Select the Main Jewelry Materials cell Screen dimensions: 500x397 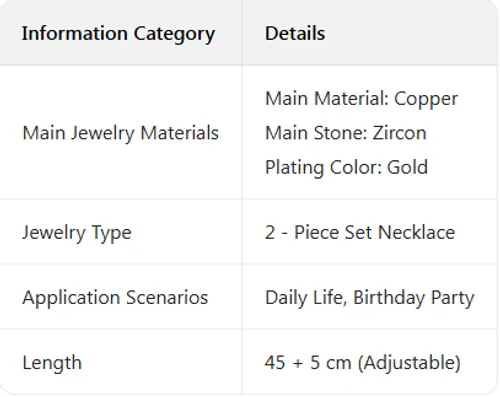(120, 133)
